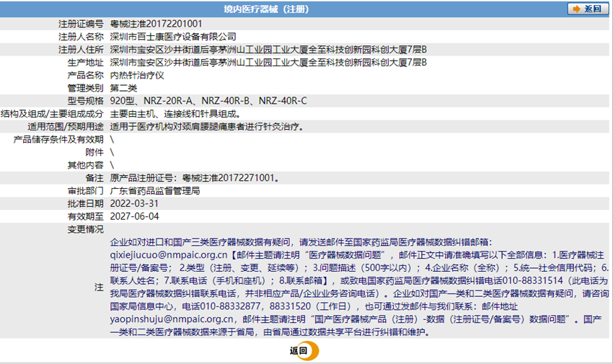Click phone number 010-88331514 in notice
Image resolution: width=613 pixels, height=364 pixels.
tap(532, 281)
